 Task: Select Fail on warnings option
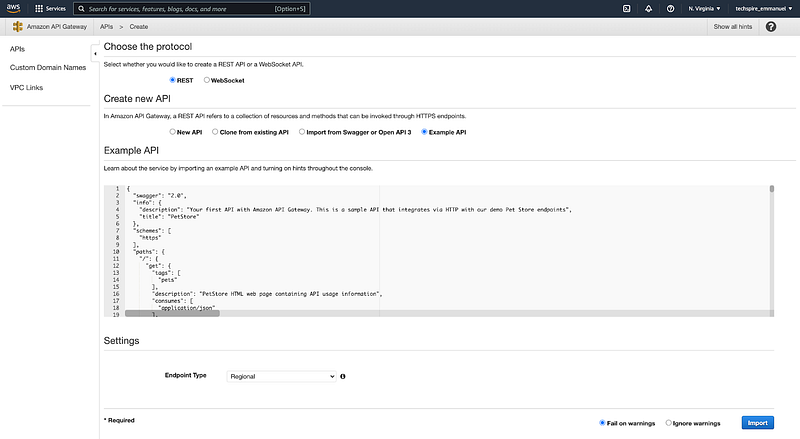coord(602,423)
